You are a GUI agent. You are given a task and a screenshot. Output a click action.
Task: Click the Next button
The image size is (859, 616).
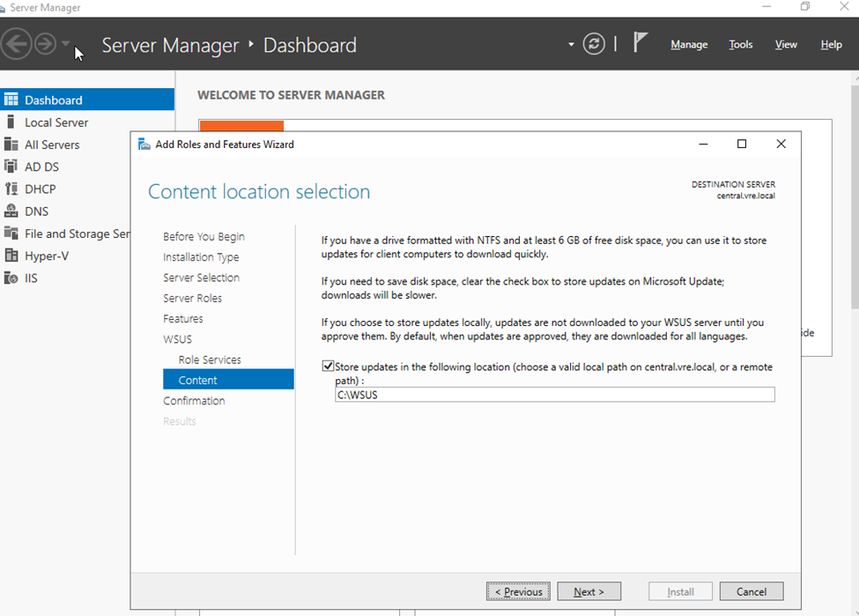(x=589, y=591)
